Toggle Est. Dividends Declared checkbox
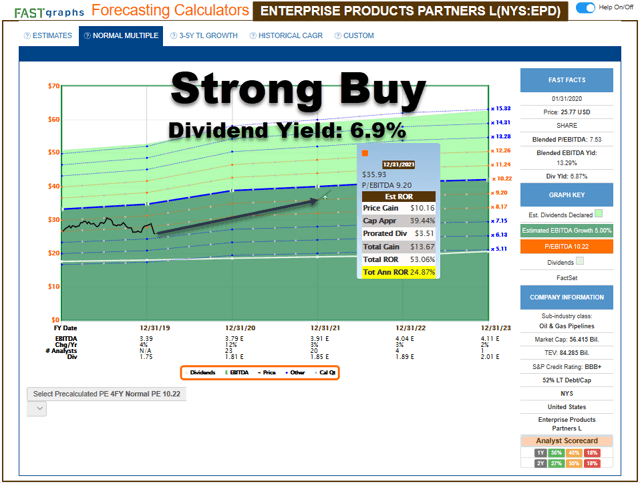This screenshot has width=640, height=484. (x=599, y=213)
